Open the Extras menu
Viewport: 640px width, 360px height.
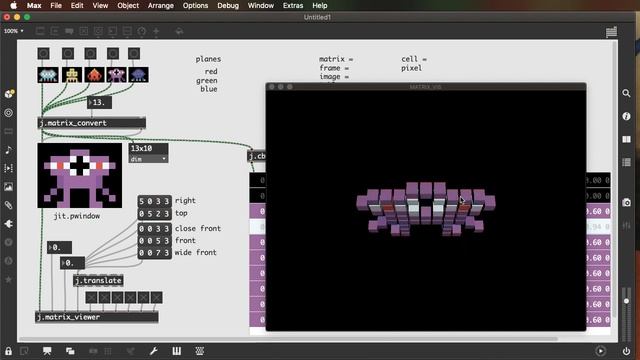[293, 5]
